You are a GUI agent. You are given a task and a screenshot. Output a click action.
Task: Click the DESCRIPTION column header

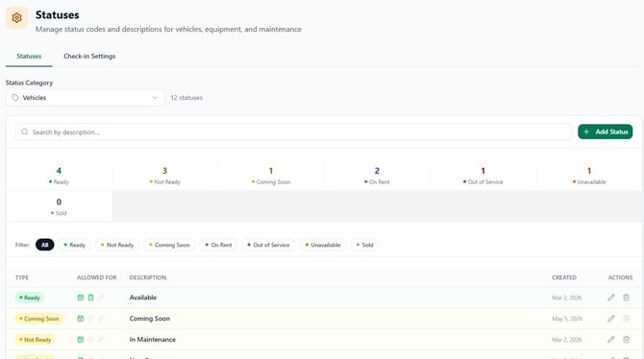pos(148,277)
